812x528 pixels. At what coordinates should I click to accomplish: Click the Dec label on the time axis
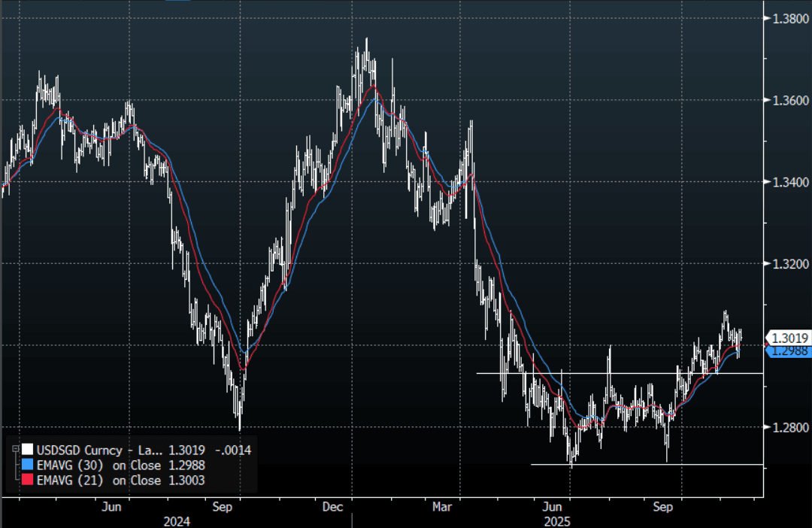(x=332, y=507)
